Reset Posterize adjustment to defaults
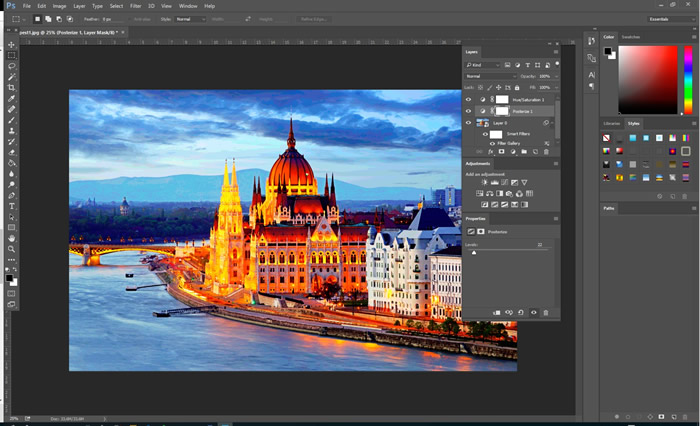Viewport: 700px width, 426px height. (x=521, y=313)
